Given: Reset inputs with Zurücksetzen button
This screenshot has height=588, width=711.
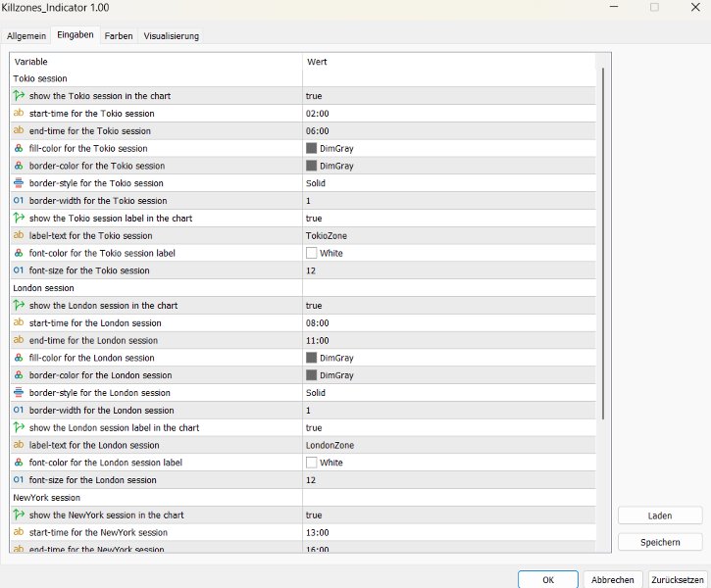Looking at the screenshot, I should (x=678, y=580).
